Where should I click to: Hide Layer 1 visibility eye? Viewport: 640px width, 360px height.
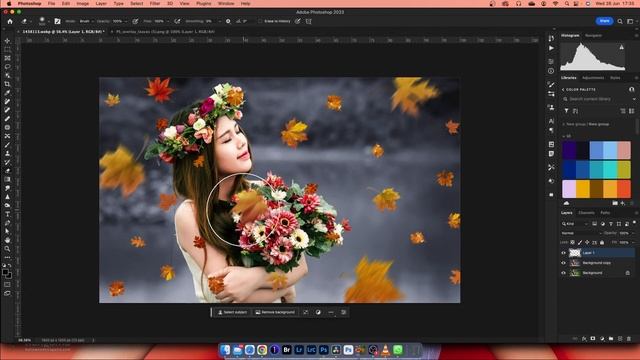point(564,253)
